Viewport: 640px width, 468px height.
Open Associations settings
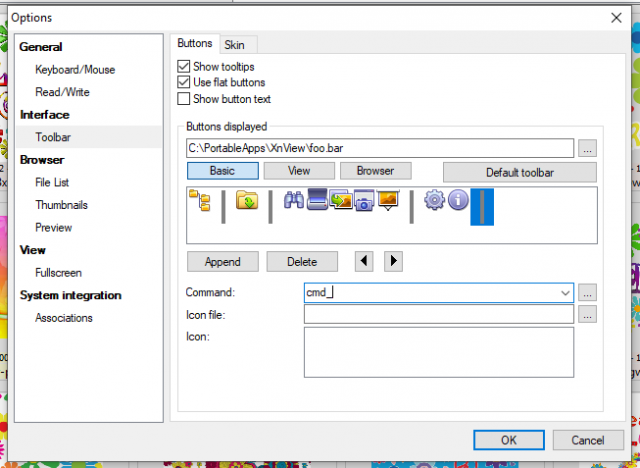click(x=64, y=318)
